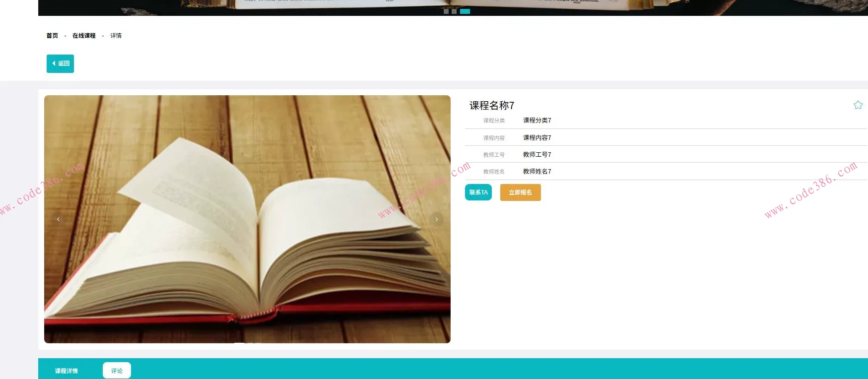
Task: Select the first gray banner slide indicator
Action: coord(446,11)
